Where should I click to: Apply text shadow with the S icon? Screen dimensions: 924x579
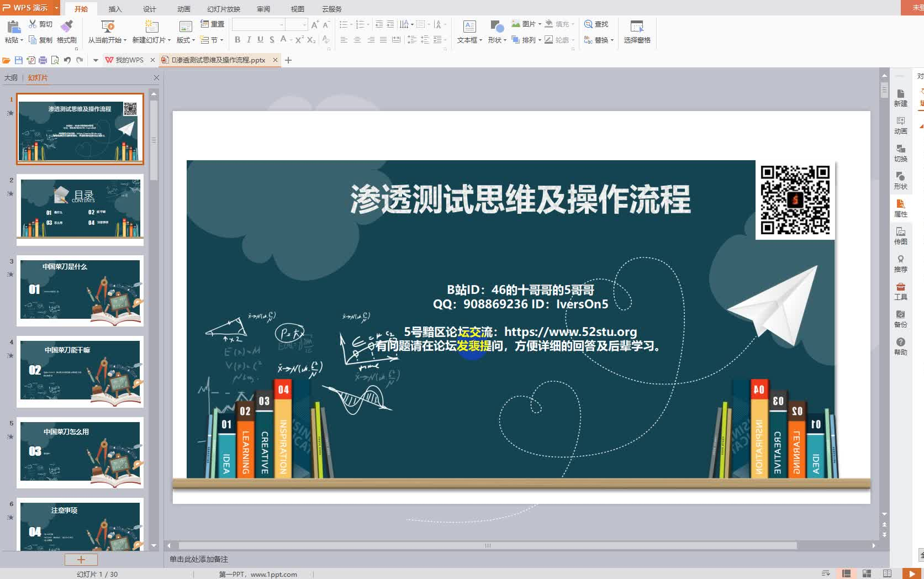272,40
